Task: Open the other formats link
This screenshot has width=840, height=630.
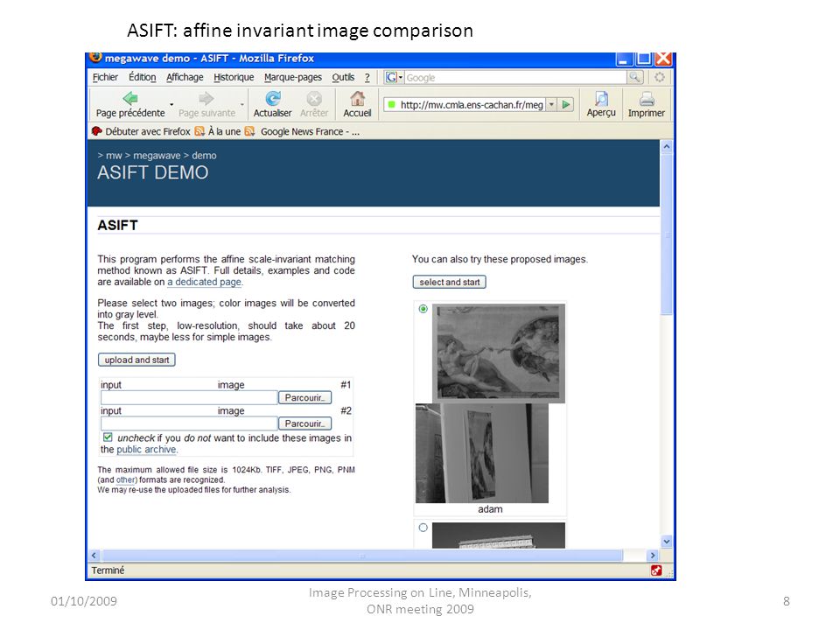Action: 125,480
